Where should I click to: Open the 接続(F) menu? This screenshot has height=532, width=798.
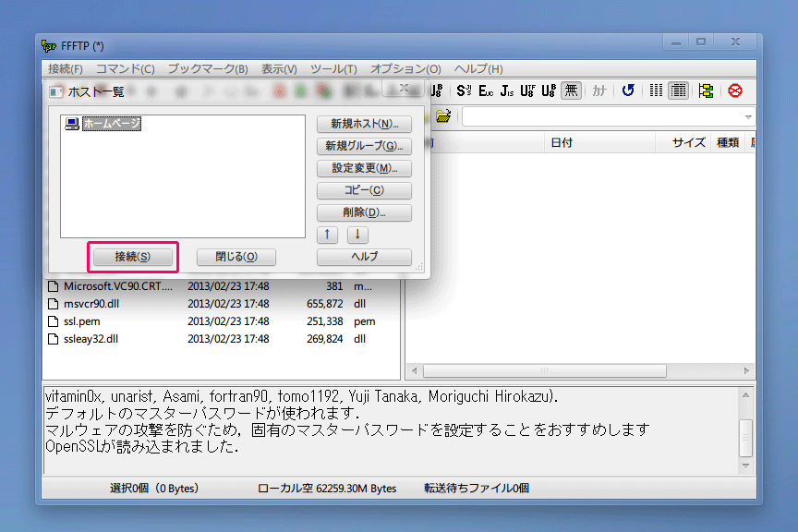click(65, 69)
